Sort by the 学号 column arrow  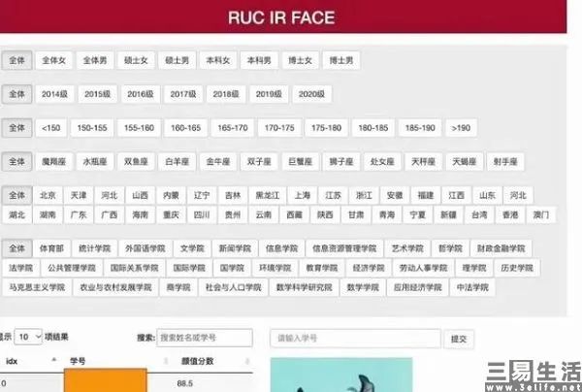point(166,361)
